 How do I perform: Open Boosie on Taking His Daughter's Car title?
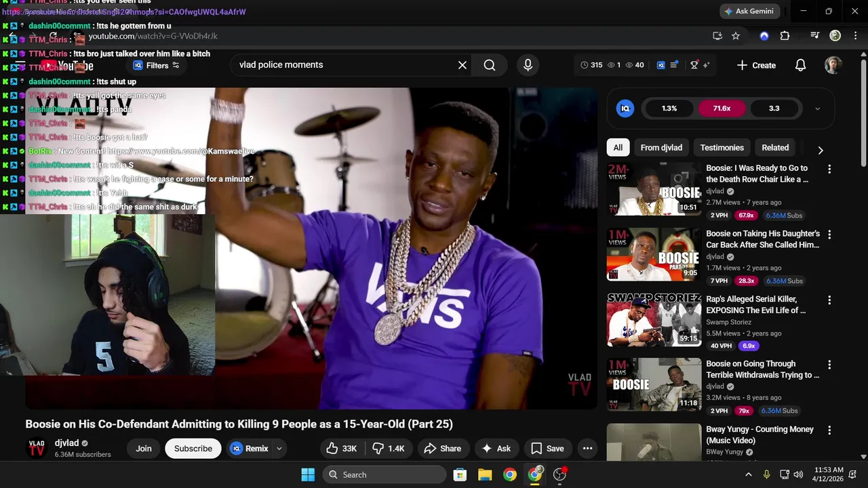click(x=763, y=239)
